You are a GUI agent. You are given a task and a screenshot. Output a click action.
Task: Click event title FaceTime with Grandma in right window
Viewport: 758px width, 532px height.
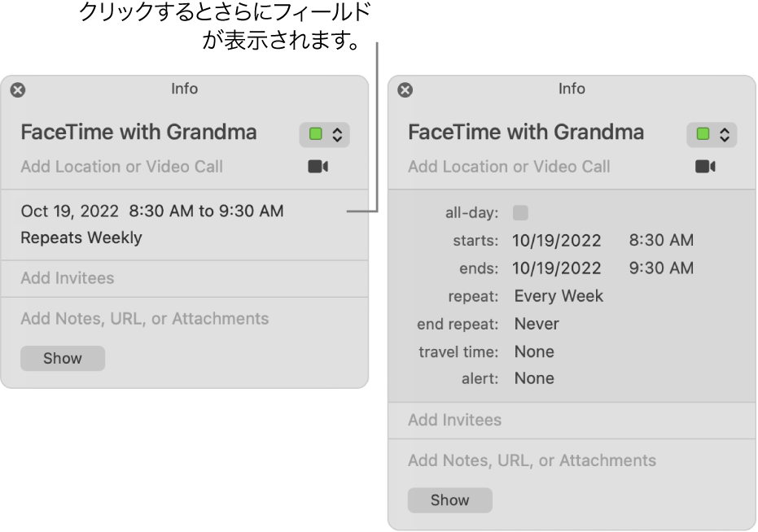click(526, 133)
